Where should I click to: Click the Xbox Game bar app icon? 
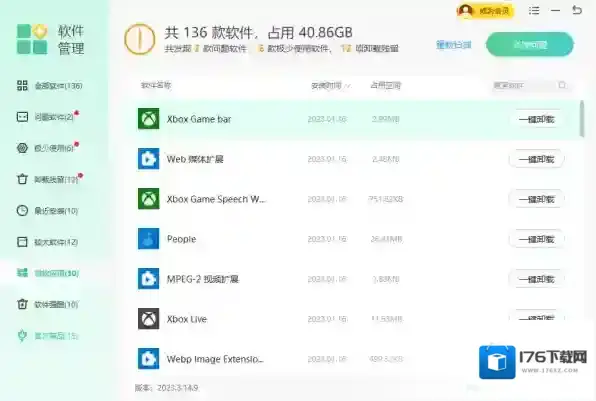click(148, 119)
